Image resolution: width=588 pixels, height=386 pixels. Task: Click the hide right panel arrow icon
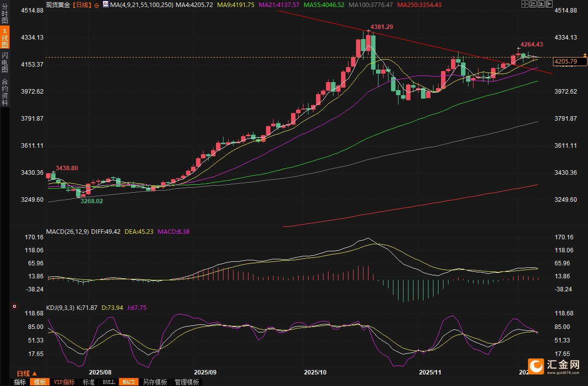click(549, 4)
